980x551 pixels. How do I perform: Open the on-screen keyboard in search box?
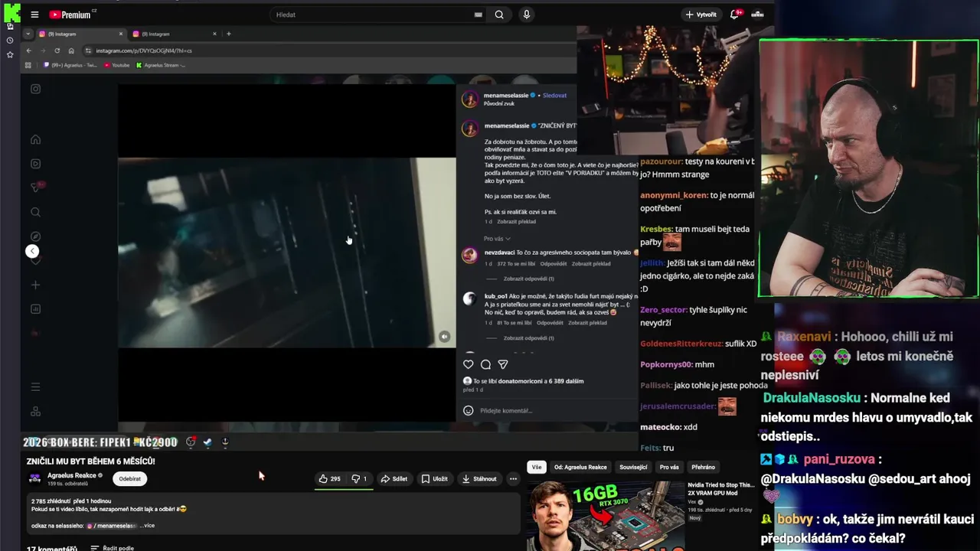point(479,15)
